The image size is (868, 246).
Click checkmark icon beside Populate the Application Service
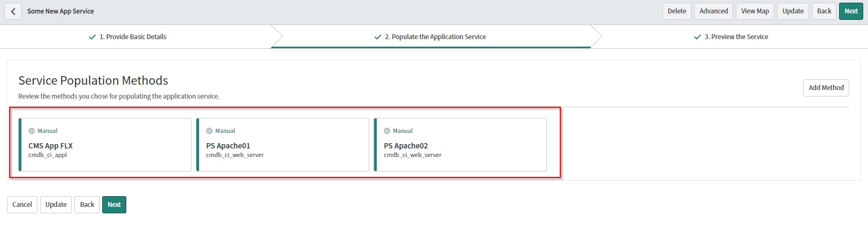pos(378,37)
